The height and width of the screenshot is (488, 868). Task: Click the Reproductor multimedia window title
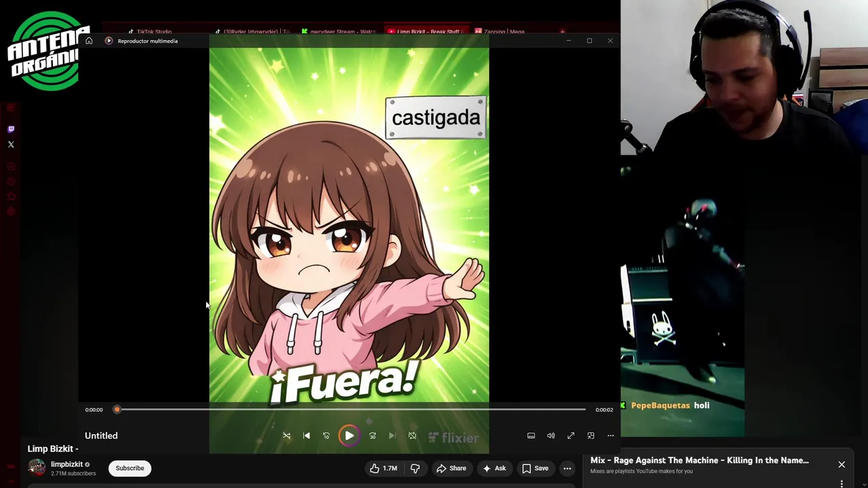pyautogui.click(x=148, y=41)
